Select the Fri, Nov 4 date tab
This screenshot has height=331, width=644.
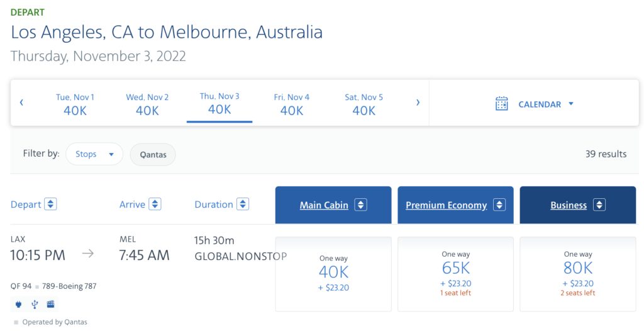point(292,104)
